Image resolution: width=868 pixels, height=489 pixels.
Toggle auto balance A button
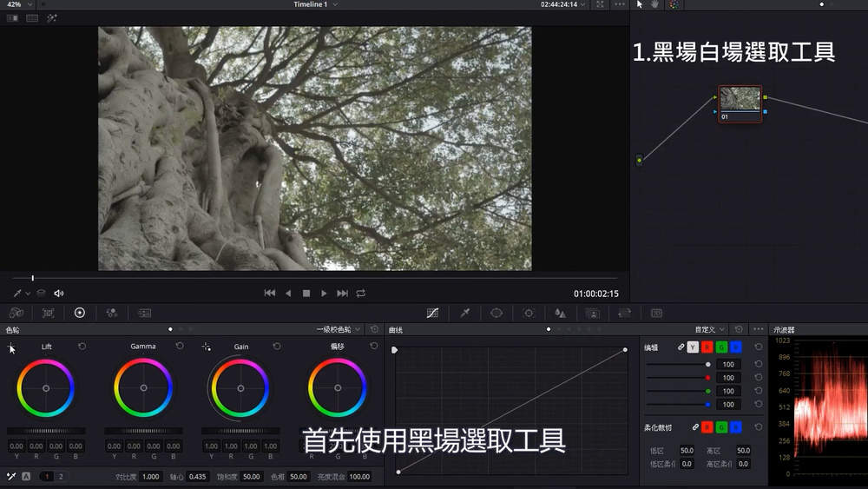(26, 476)
